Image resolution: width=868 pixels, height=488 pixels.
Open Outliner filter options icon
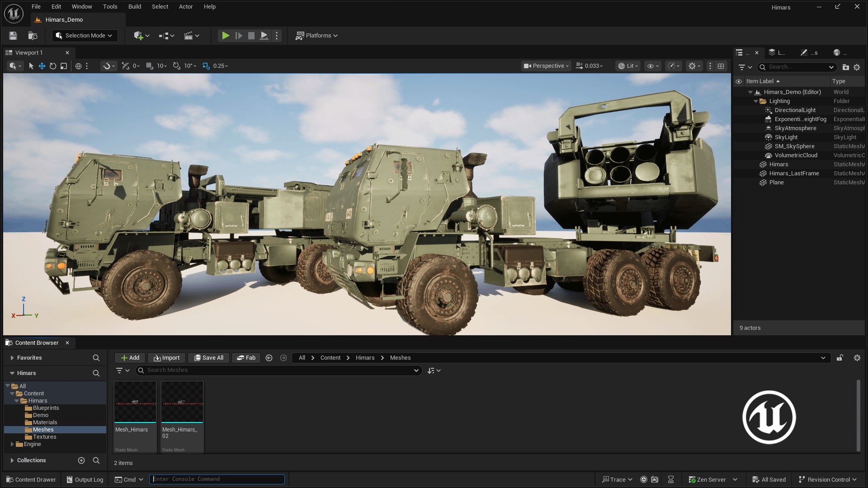[x=745, y=67]
